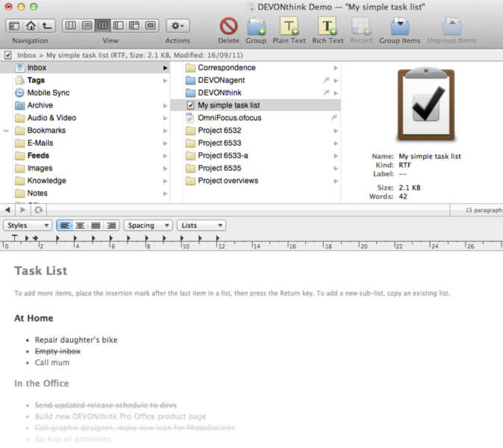The image size is (503, 448).
Task: Center the text alignment
Action: (x=80, y=225)
